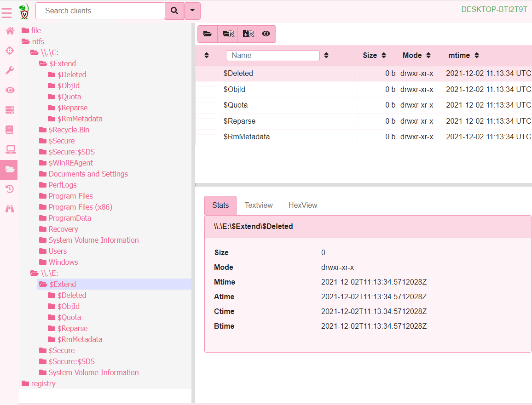Collect directory listing using the eye toolbar icon
532x405 pixels.
(x=266, y=34)
